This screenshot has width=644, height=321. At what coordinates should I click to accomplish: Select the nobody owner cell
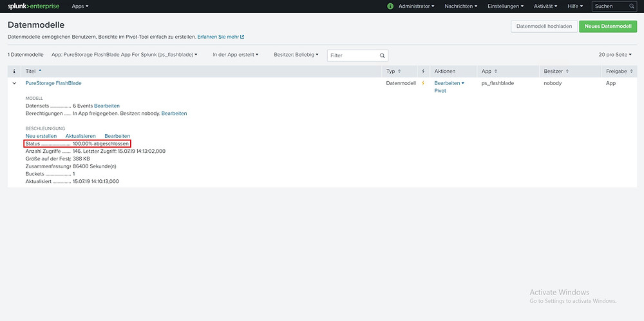553,83
